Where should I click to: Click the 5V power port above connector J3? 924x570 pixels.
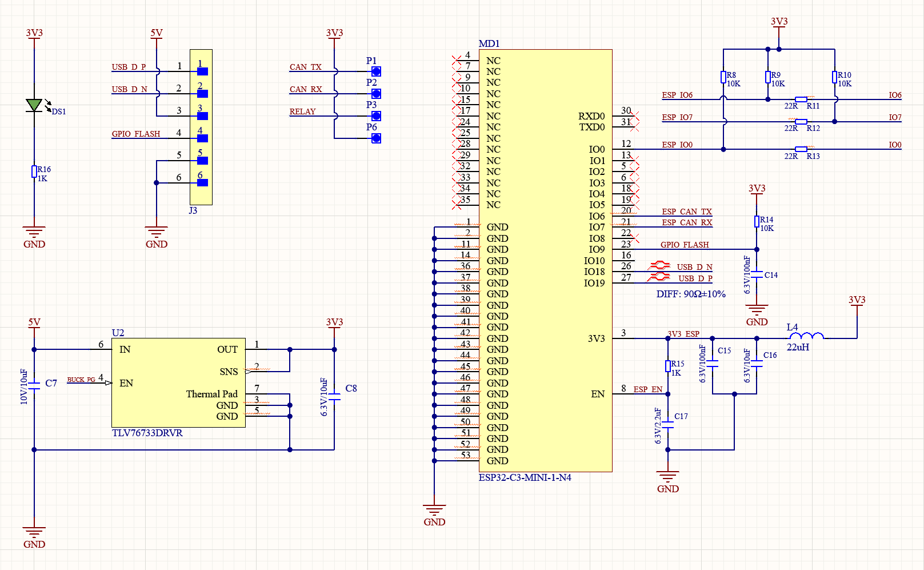coord(157,34)
